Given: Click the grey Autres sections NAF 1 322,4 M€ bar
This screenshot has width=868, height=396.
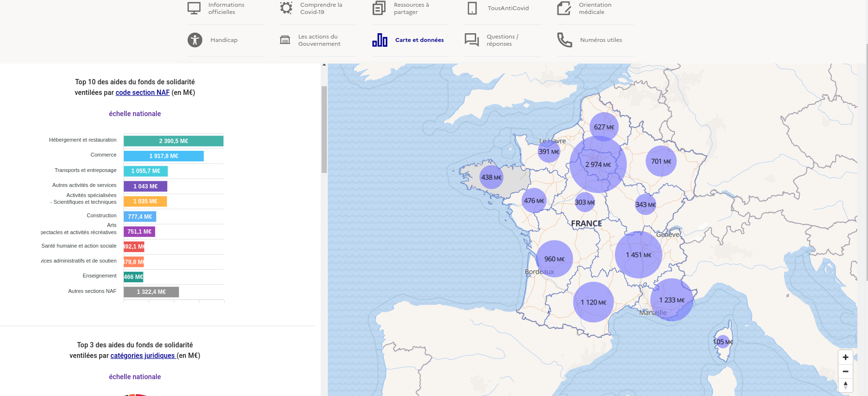Looking at the screenshot, I should coord(151,292).
